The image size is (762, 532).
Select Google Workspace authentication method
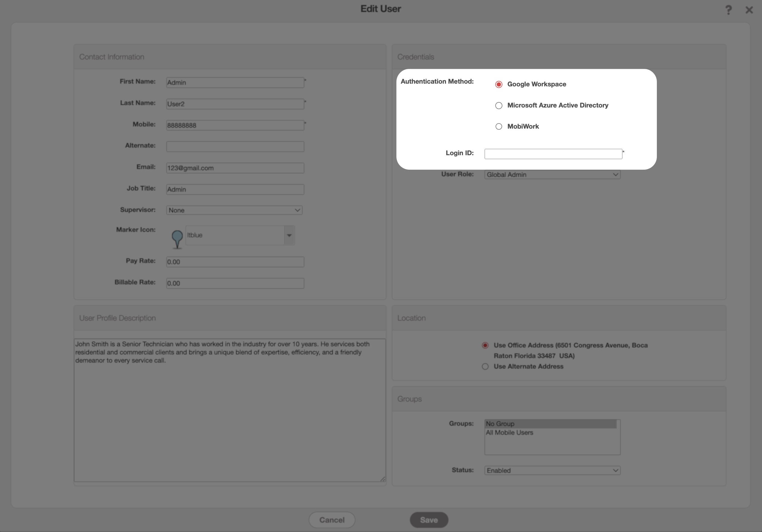[x=499, y=85]
